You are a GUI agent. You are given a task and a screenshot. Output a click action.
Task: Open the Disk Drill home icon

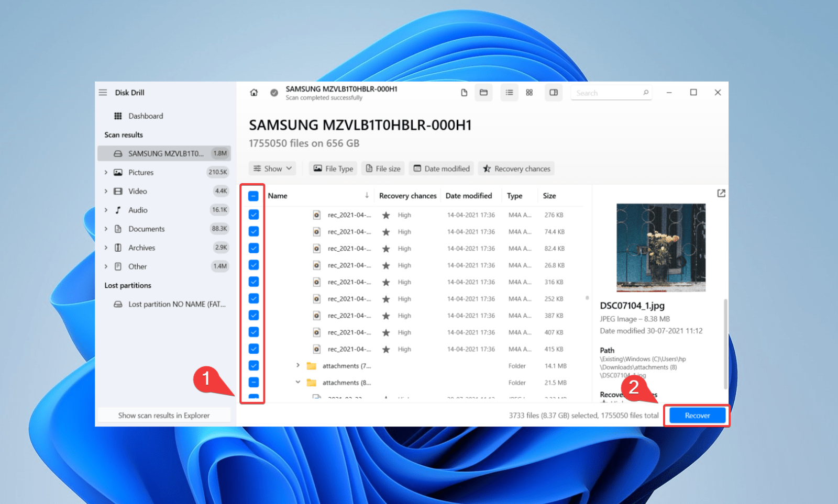254,92
